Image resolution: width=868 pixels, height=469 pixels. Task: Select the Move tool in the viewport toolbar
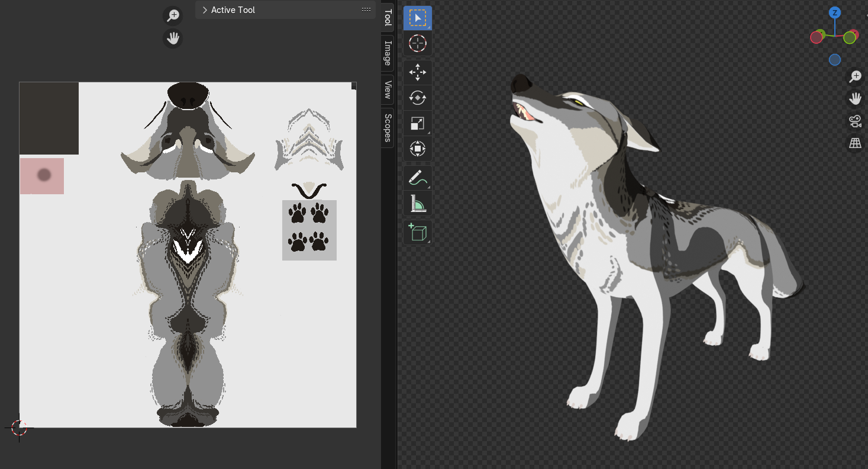pyautogui.click(x=418, y=72)
